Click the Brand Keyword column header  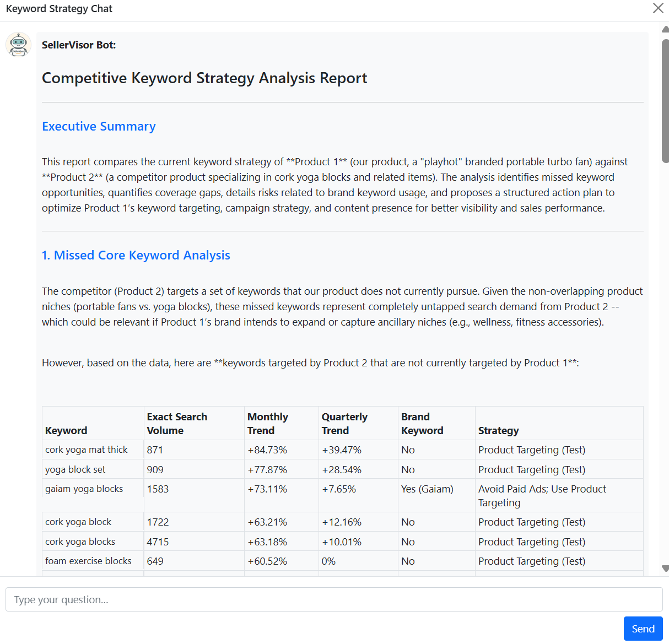(x=436, y=423)
